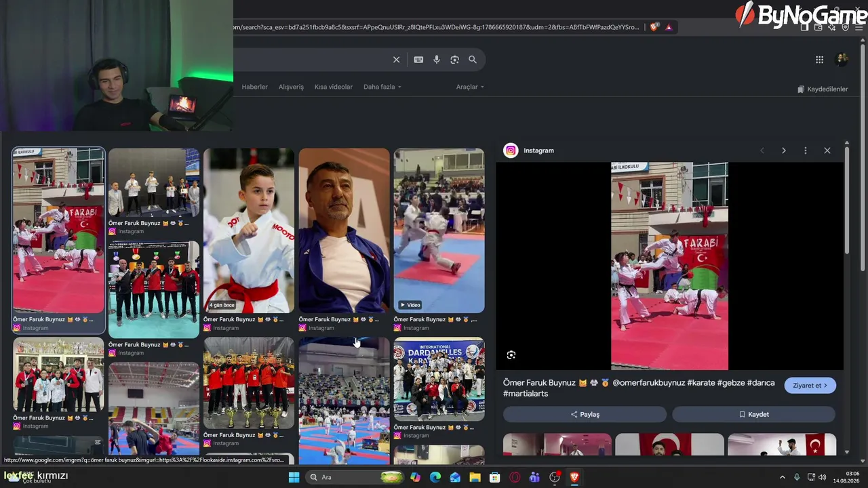Search inside the previewed image with Lens
The width and height of the screenshot is (868, 488).
click(x=511, y=354)
